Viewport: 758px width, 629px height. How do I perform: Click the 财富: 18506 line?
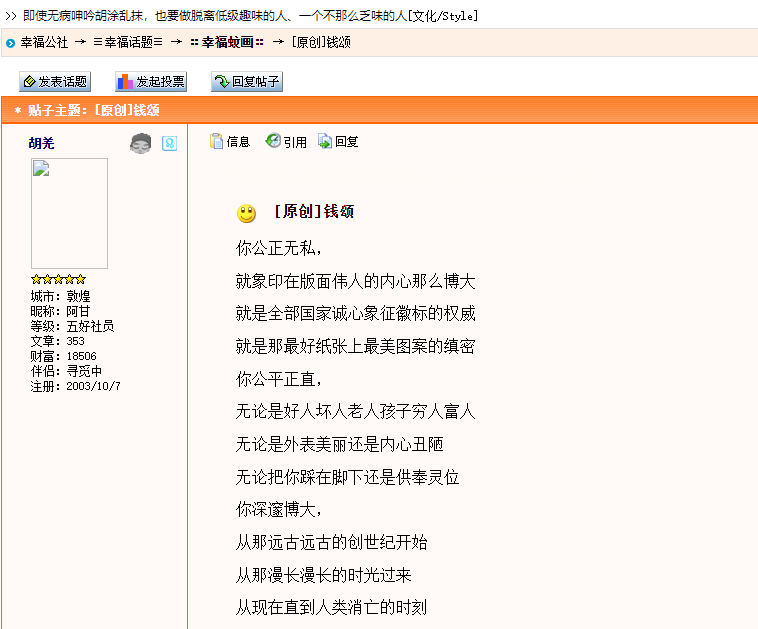(63, 356)
